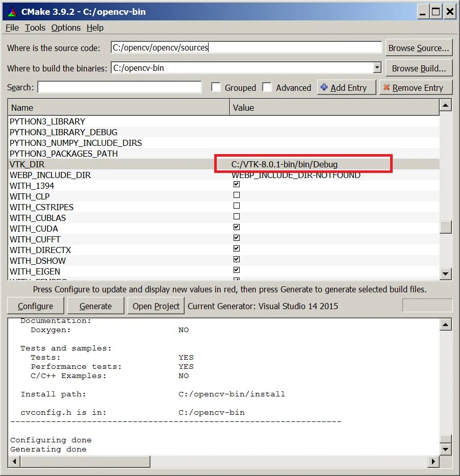Uncheck the WITH_EIGEN option
460x476 pixels.
point(237,270)
